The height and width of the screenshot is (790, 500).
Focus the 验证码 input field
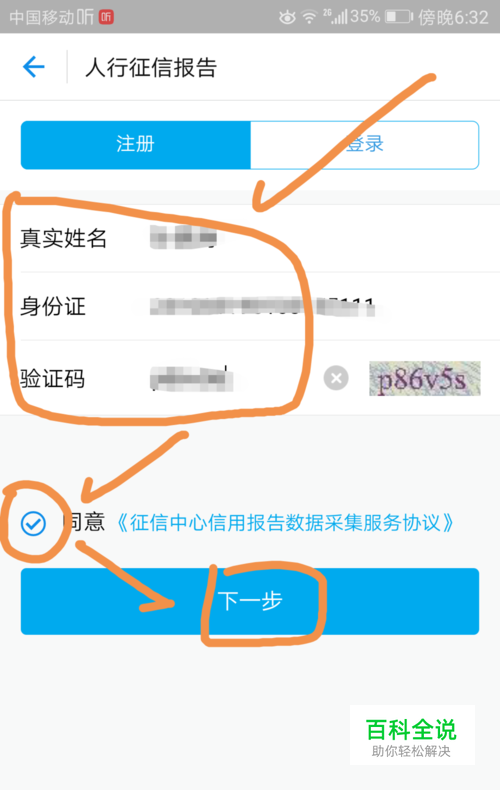232,378
